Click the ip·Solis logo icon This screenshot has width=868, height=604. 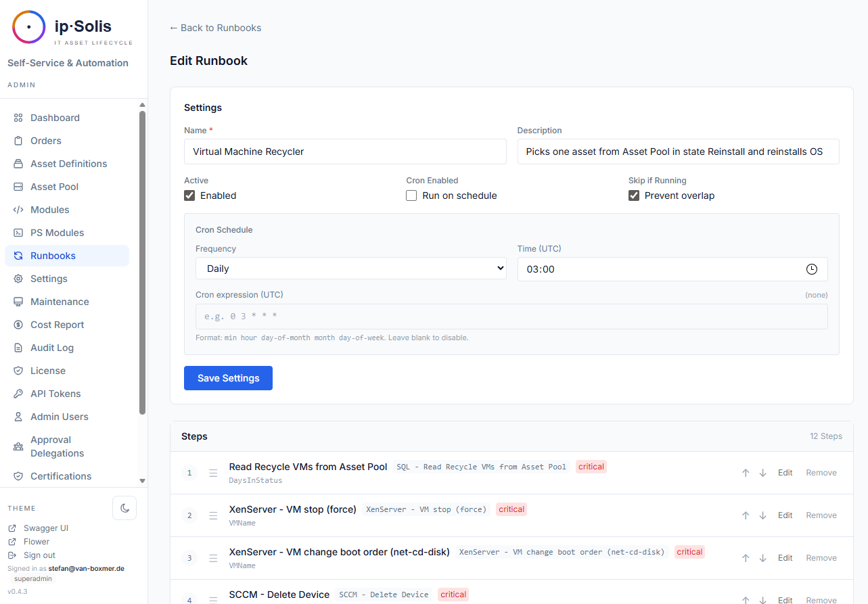(29, 27)
